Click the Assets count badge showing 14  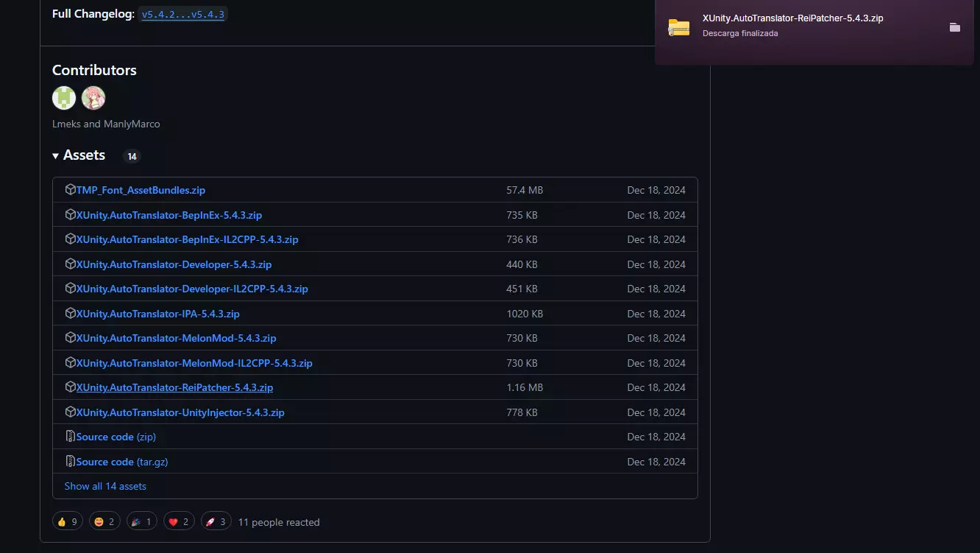132,156
